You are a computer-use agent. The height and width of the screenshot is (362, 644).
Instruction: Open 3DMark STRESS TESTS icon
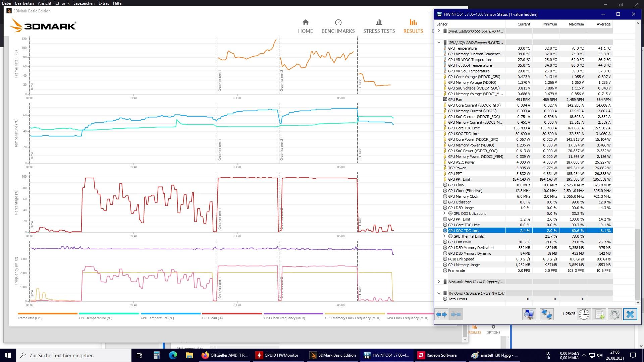coord(379,22)
